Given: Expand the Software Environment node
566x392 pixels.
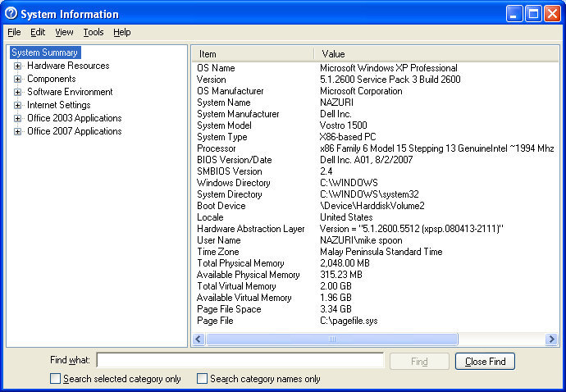Looking at the screenshot, I should [x=17, y=92].
